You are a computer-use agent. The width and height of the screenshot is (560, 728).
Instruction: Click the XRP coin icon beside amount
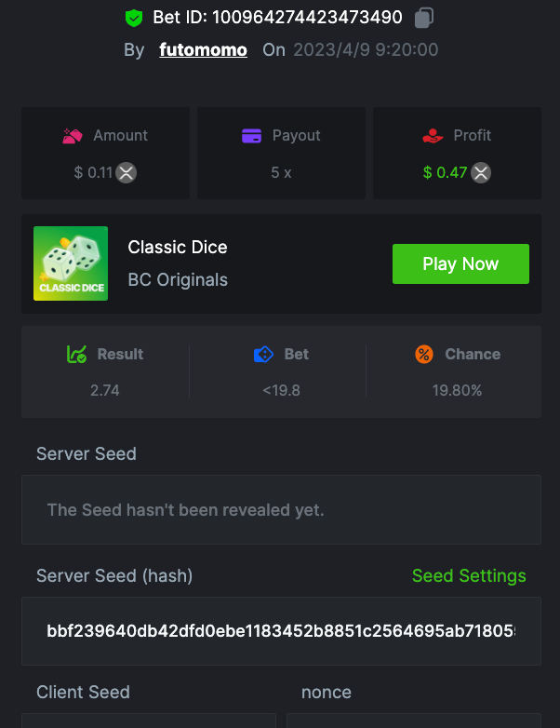coord(127,172)
